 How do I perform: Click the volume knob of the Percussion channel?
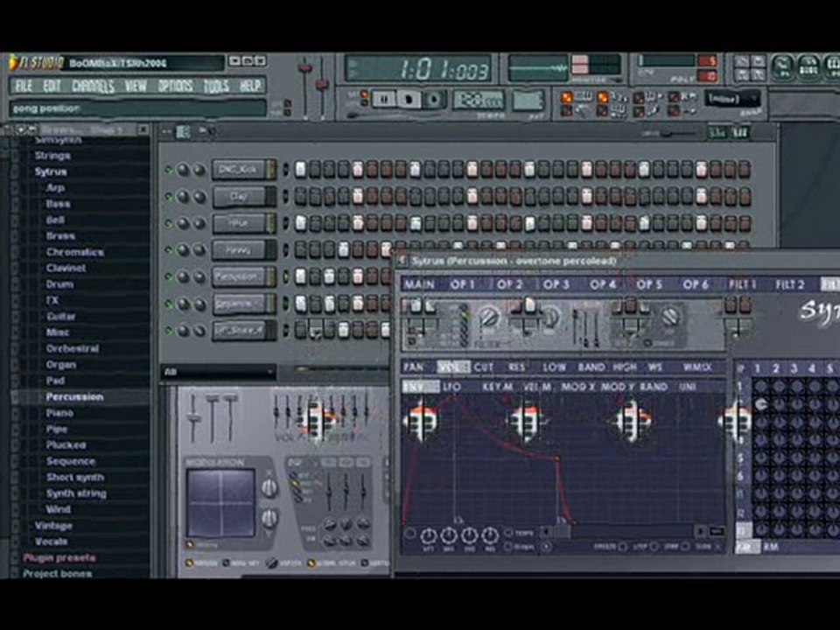[199, 277]
